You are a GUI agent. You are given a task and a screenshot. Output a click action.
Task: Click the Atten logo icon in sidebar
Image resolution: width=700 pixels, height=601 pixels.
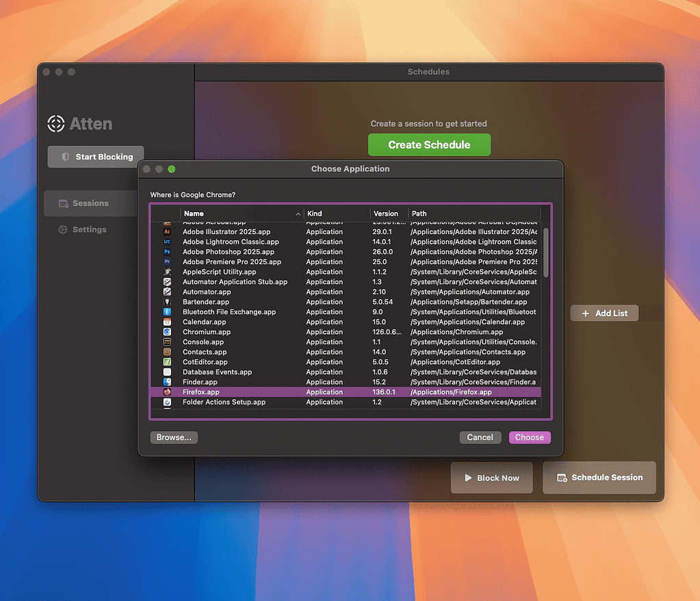coord(56,124)
